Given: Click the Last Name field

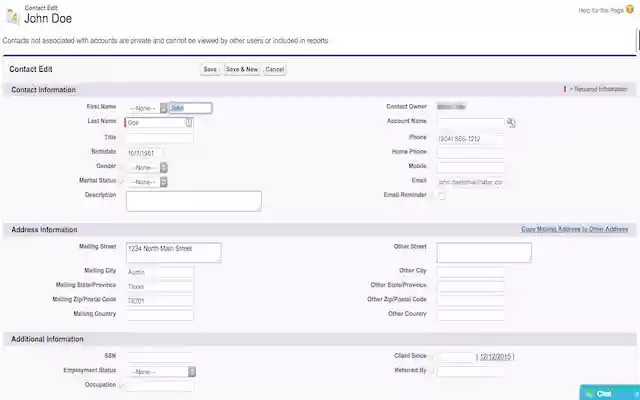Looking at the screenshot, I should [x=159, y=122].
